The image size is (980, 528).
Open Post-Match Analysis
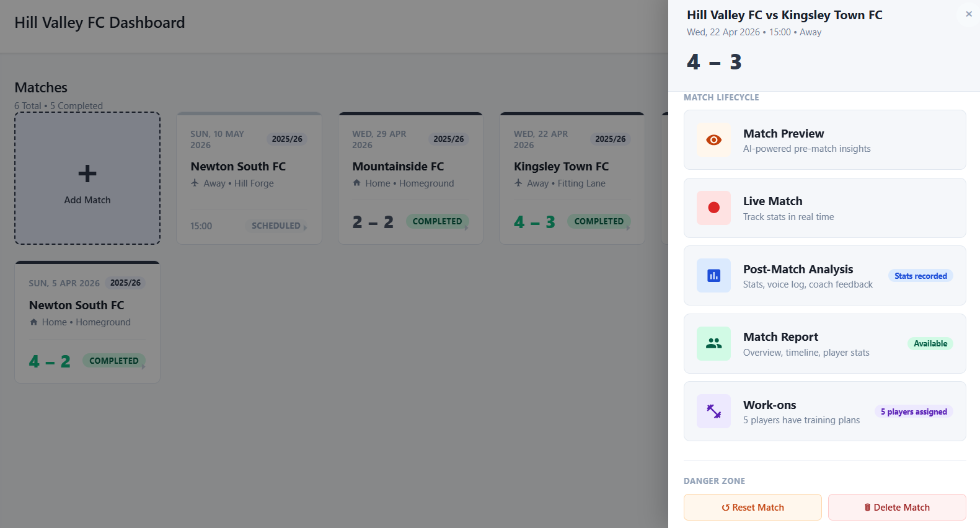pyautogui.click(x=824, y=276)
